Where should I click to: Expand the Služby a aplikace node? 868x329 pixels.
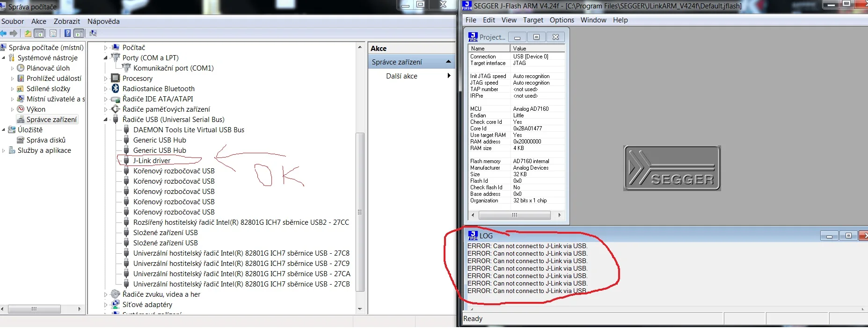point(4,150)
